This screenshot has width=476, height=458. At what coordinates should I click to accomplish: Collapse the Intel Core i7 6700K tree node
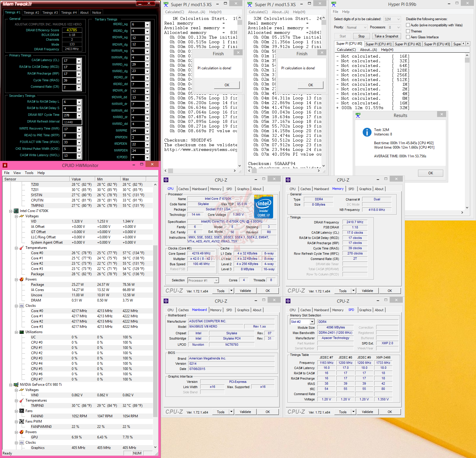(11, 211)
